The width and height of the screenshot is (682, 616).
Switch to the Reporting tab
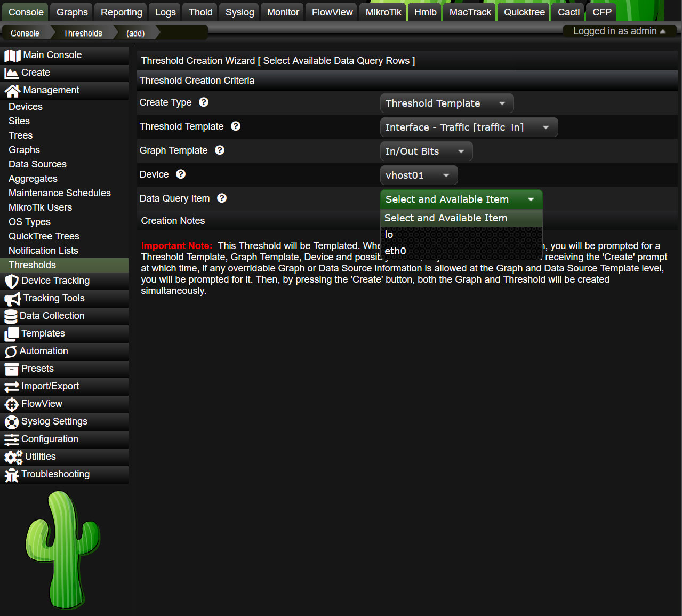tap(122, 12)
